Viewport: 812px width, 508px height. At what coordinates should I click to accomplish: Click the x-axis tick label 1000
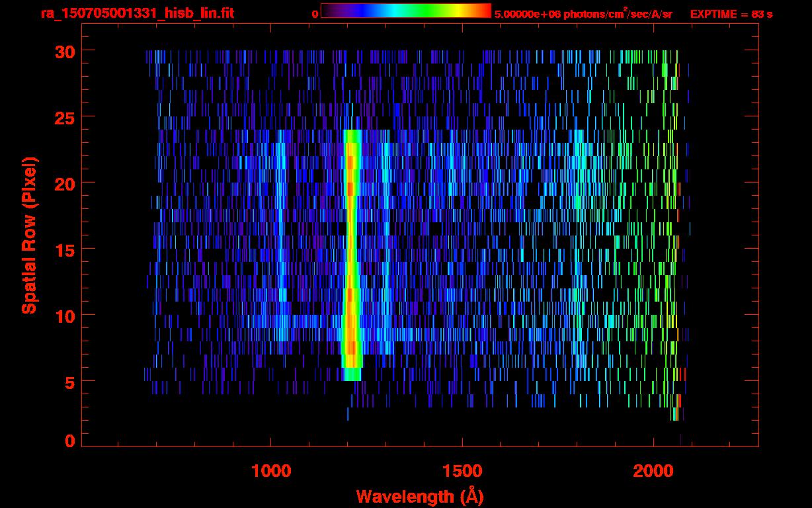pos(271,470)
